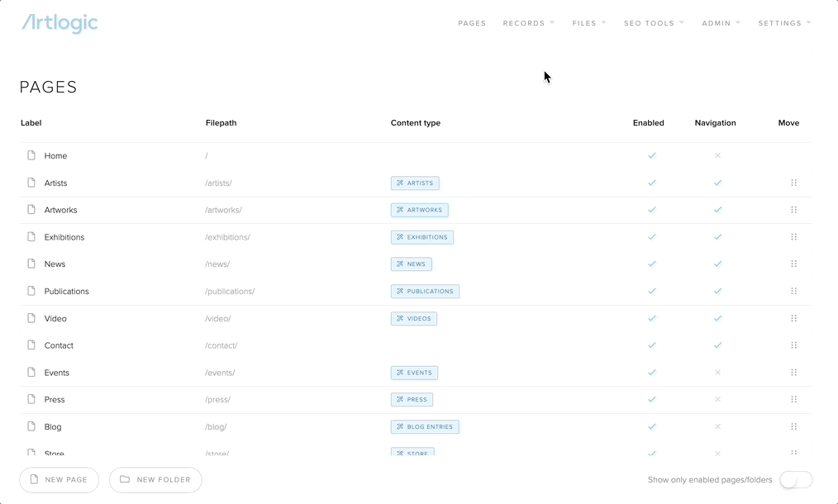The height and width of the screenshot is (504, 838).
Task: Open the Contact page label
Action: point(59,345)
